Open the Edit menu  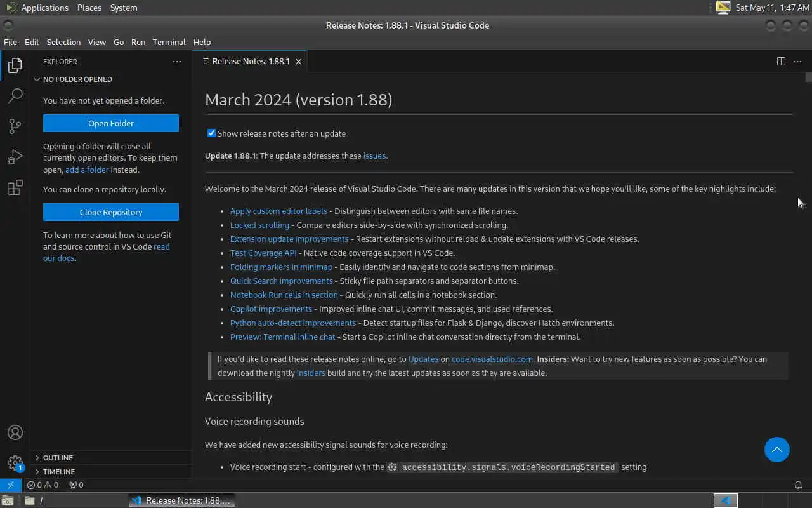[32, 42]
